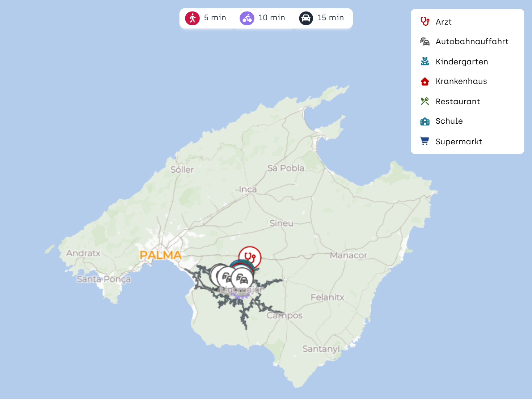Toggle the Restaurant filter label
Screen dimensions: 532x399
pyautogui.click(x=457, y=102)
